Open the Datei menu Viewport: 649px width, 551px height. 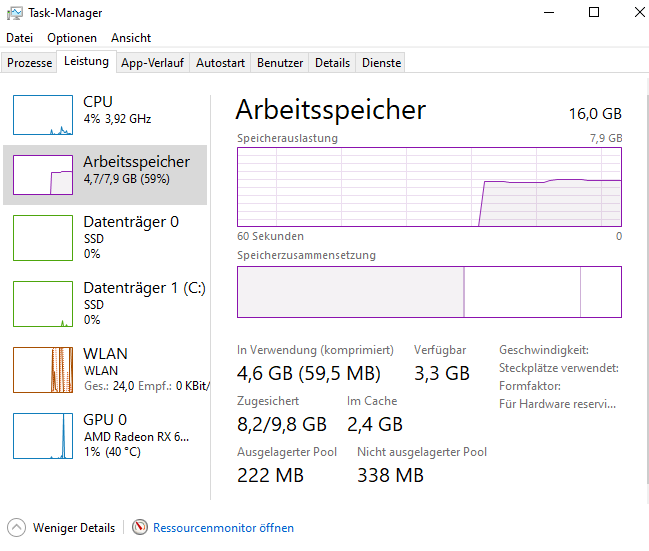tap(19, 38)
